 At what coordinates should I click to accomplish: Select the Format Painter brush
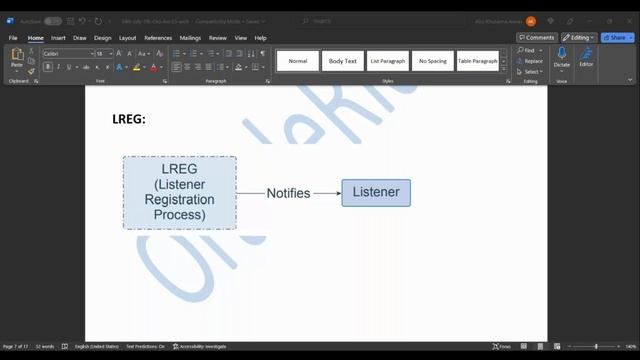coord(31,71)
